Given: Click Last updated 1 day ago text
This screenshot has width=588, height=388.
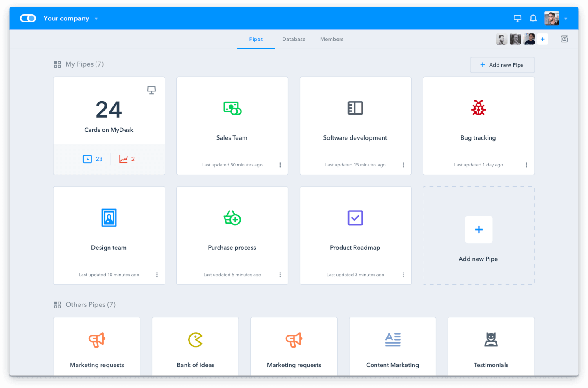Looking at the screenshot, I should coord(479,165).
